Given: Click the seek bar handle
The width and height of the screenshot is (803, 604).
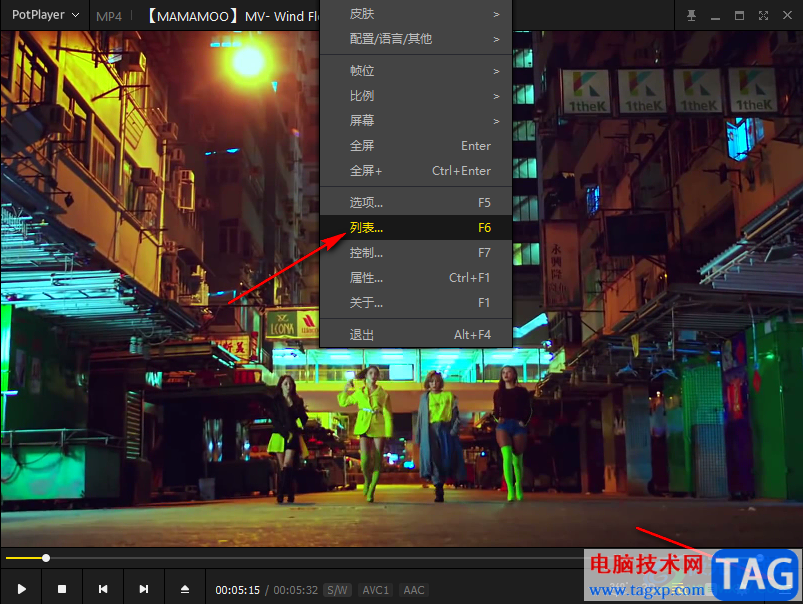Looking at the screenshot, I should [46, 558].
